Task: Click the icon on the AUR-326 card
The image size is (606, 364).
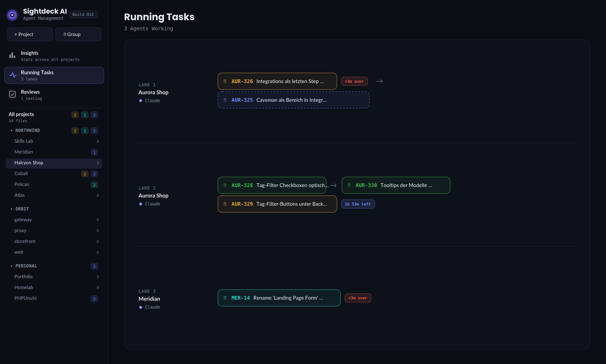Action: coord(225,81)
